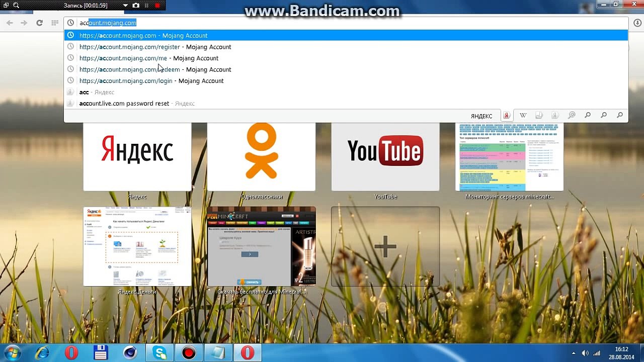Open Skype from the taskbar

[x=159, y=353]
